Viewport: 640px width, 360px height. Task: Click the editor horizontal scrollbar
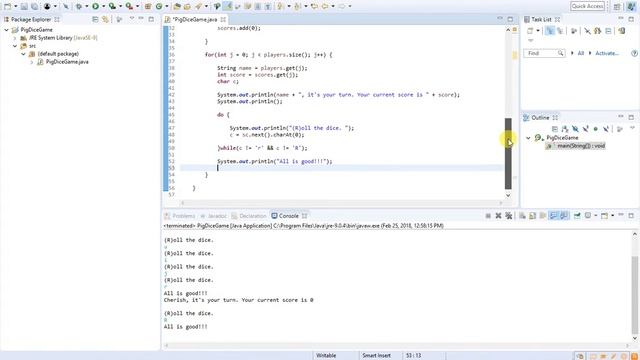pyautogui.click(x=342, y=202)
